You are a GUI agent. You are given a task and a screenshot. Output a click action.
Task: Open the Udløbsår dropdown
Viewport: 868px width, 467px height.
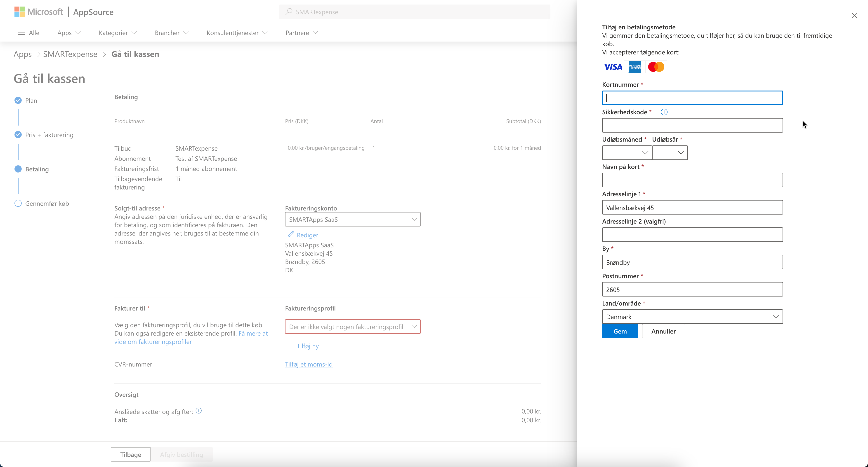670,152
